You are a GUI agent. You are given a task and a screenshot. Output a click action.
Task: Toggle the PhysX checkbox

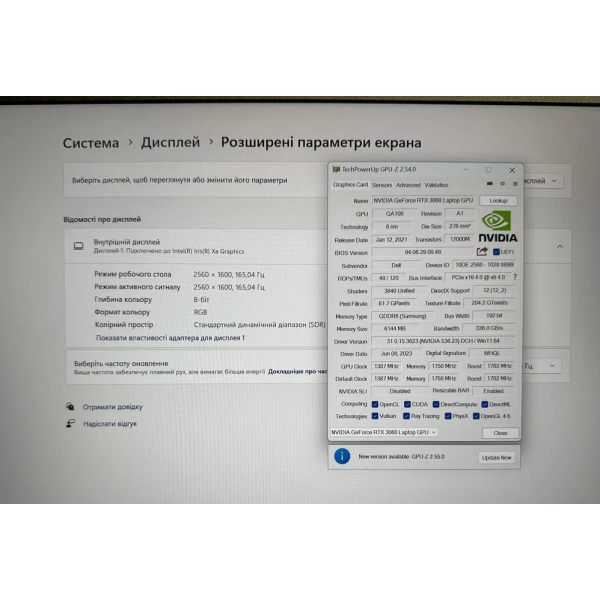point(448,416)
